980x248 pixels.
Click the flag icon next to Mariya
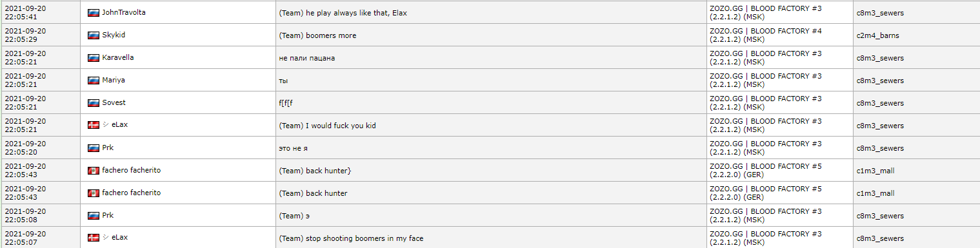pyautogui.click(x=93, y=80)
